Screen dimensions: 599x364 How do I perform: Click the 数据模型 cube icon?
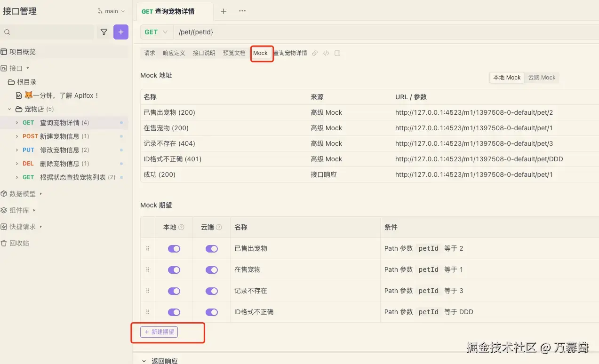click(x=4, y=194)
